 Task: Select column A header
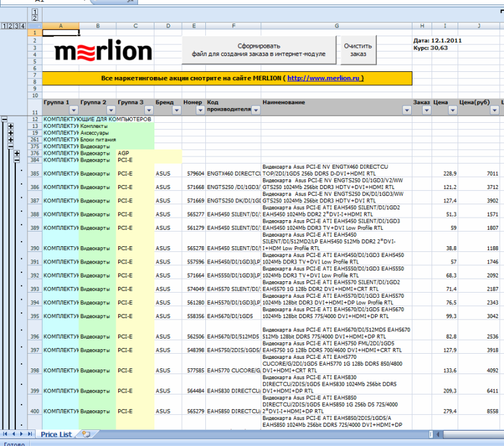point(61,26)
